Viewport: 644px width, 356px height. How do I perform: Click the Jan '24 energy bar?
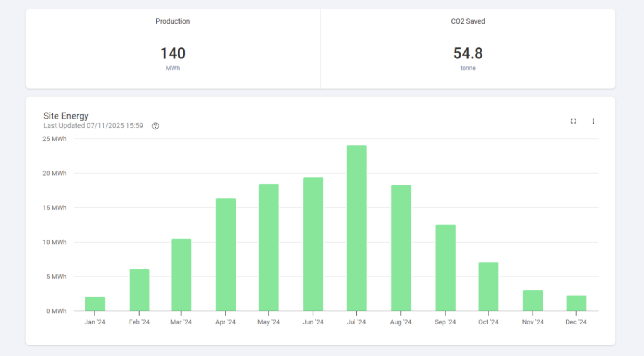tap(95, 304)
